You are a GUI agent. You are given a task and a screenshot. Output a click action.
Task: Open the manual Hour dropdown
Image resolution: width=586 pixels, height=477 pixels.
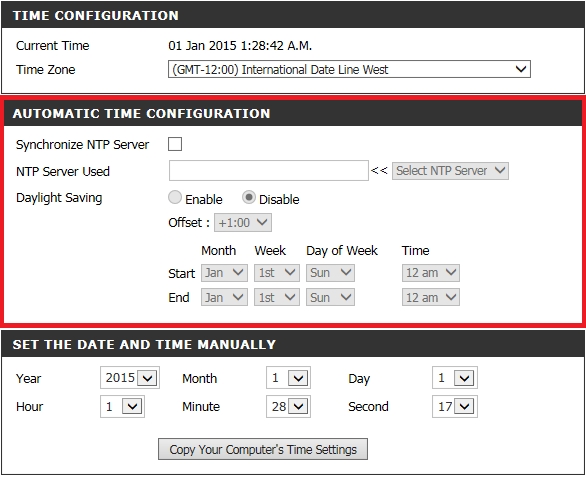[x=122, y=406]
